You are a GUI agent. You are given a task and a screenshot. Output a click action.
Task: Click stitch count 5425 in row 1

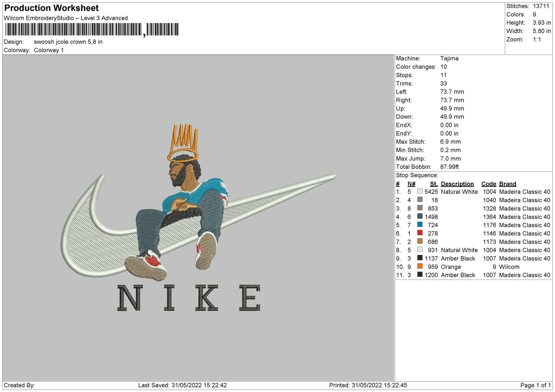coord(431,192)
